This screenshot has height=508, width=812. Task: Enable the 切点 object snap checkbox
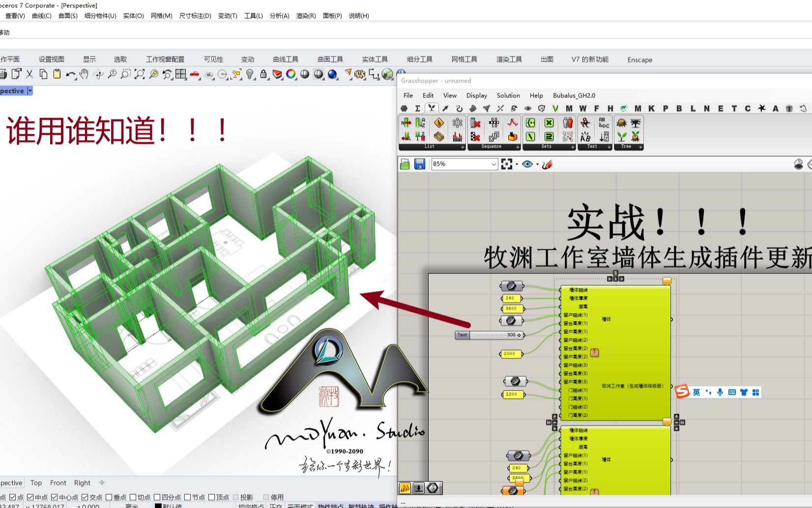pyautogui.click(x=133, y=497)
